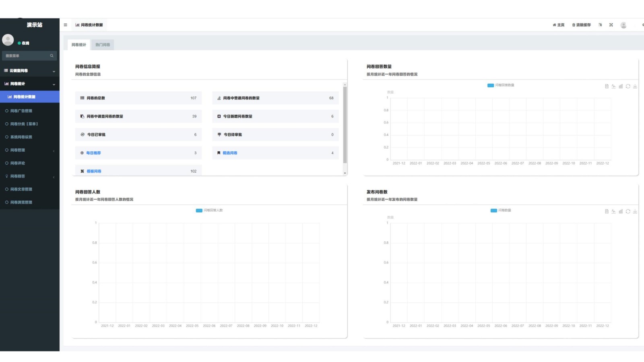Open the 模板问卷 link

click(x=94, y=171)
